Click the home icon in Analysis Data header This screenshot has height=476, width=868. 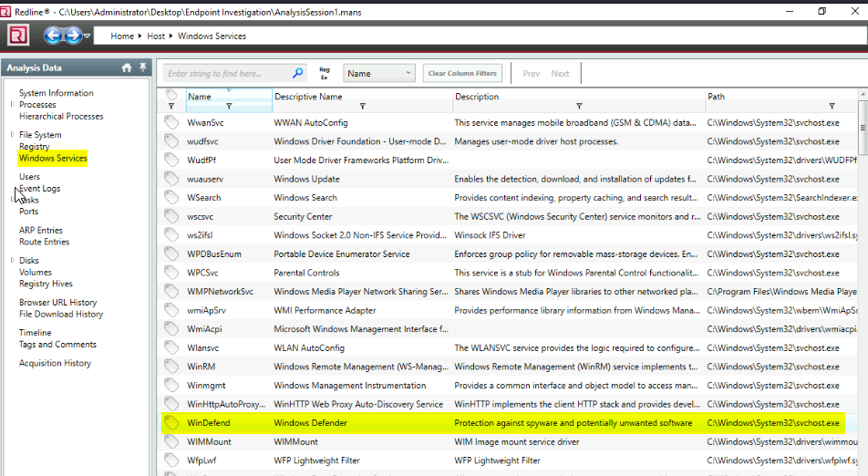pos(127,67)
